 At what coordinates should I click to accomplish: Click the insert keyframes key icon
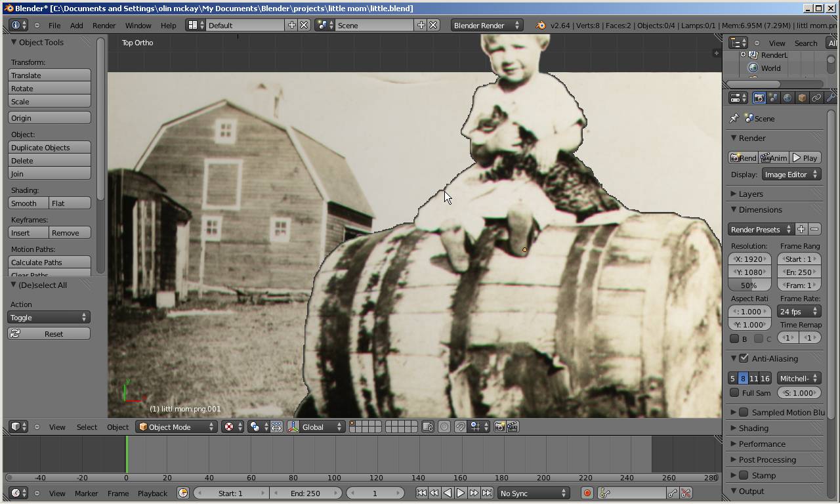click(673, 493)
